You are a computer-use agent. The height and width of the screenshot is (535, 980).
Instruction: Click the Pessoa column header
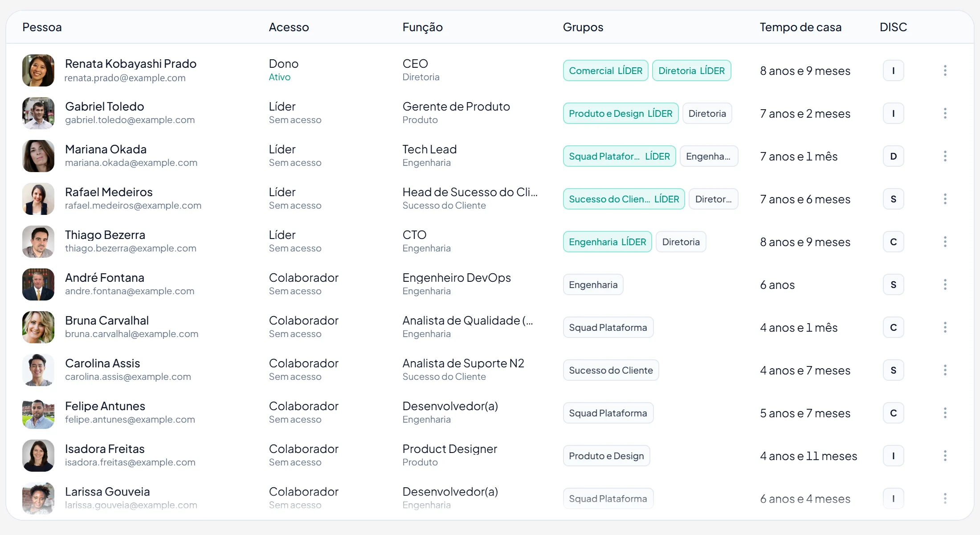[42, 27]
